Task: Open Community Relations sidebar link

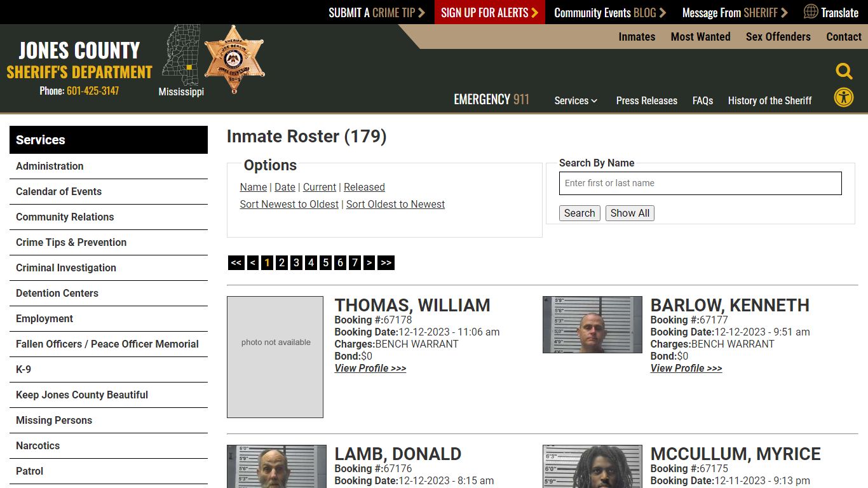Action: (109, 217)
